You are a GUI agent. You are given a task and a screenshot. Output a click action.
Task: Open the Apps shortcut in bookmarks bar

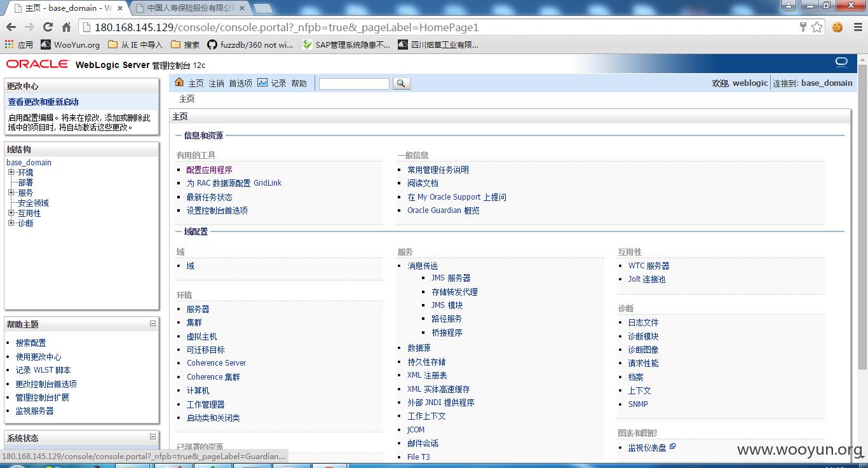pyautogui.click(x=18, y=45)
